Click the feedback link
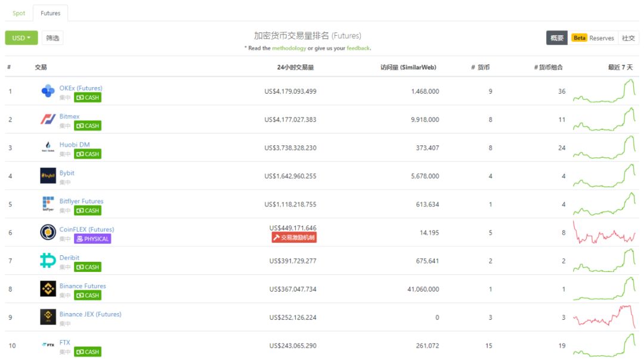Viewport: 644px width, 359px height. tap(358, 48)
